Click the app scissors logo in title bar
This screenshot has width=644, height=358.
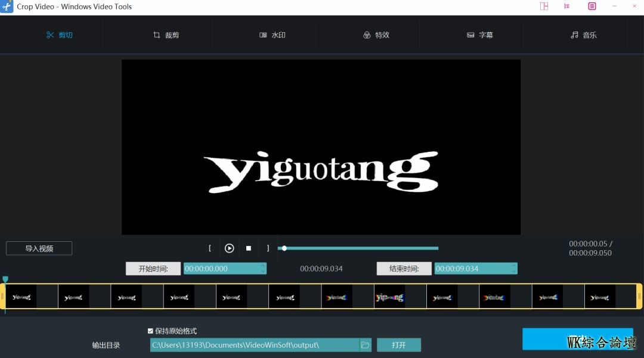coord(7,7)
